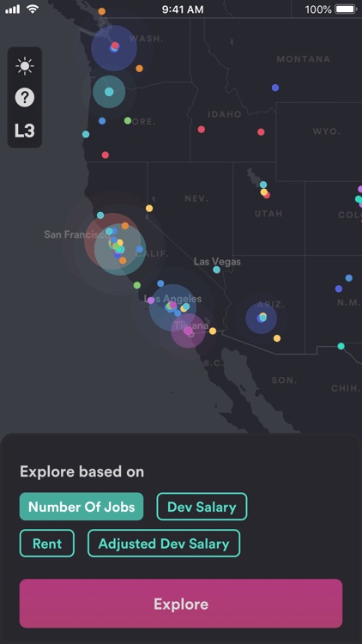362x644 pixels.
Task: Select the magenta bubble over Tijuana
Action: [x=189, y=331]
